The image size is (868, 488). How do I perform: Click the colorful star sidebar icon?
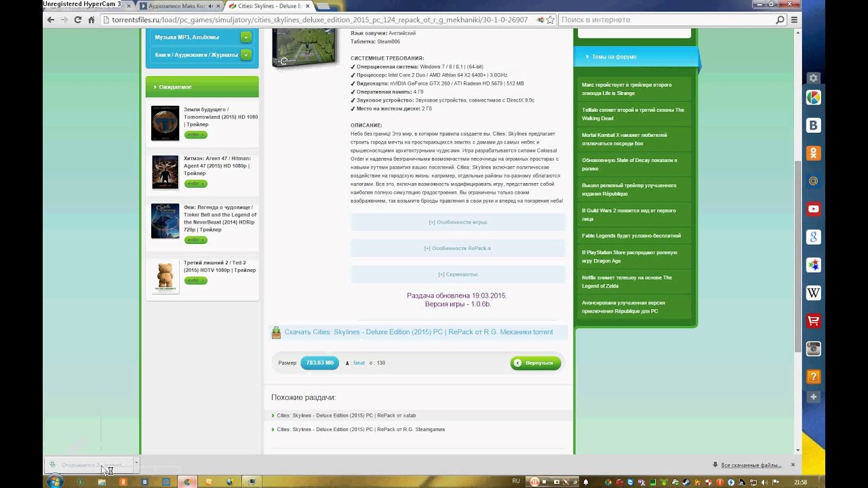tap(814, 264)
